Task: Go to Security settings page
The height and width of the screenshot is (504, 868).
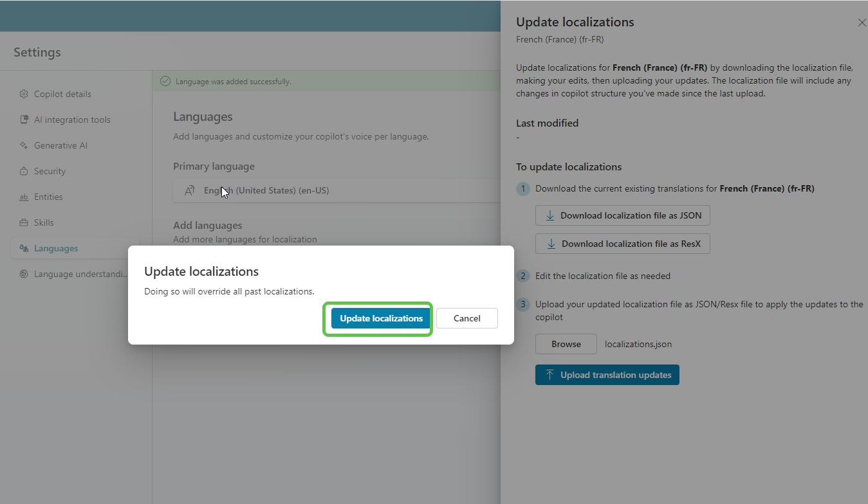Action: click(x=50, y=171)
